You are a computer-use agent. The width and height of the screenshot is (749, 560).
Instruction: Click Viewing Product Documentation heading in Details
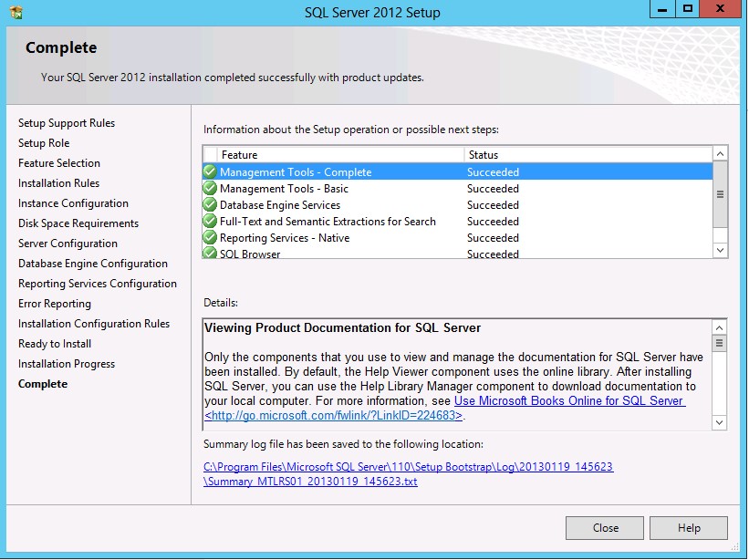(x=342, y=328)
